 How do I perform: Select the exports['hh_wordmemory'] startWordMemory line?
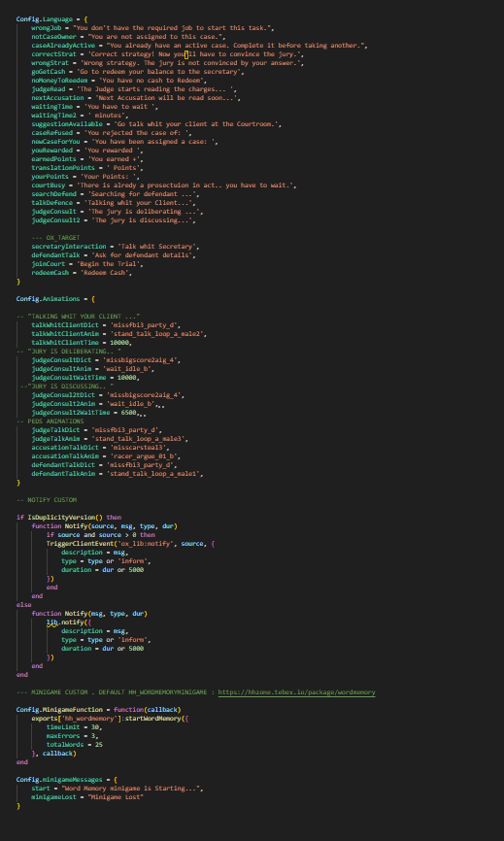(110, 719)
